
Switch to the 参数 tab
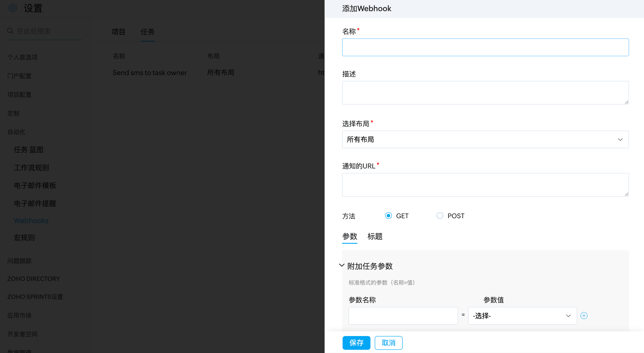349,236
